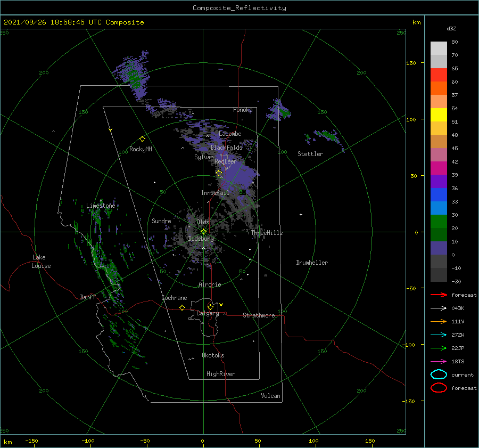Select the purple 36-39 dBZ swatch
The height and width of the screenshot is (448, 479).
coord(439,181)
